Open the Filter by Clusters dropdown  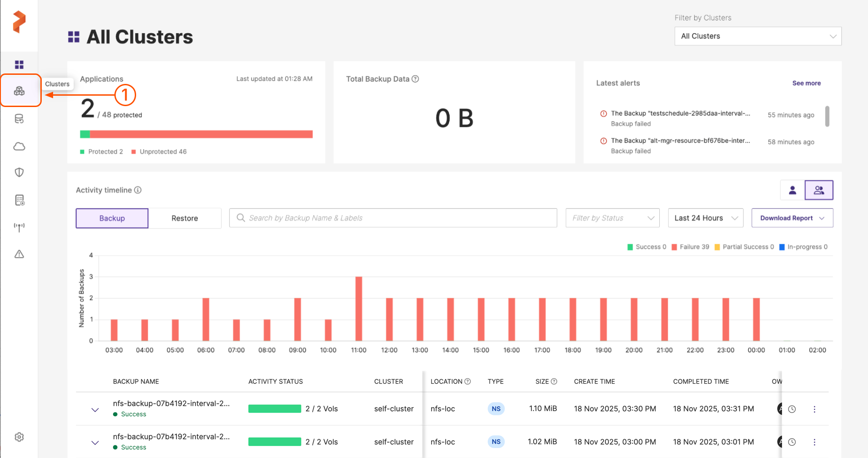pyautogui.click(x=757, y=36)
